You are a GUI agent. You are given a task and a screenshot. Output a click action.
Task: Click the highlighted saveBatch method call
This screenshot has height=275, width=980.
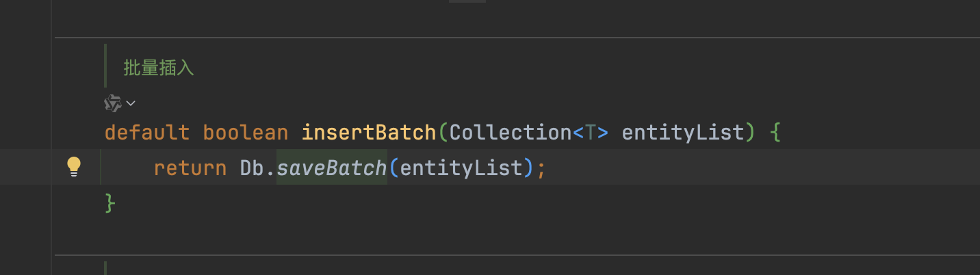click(x=332, y=168)
